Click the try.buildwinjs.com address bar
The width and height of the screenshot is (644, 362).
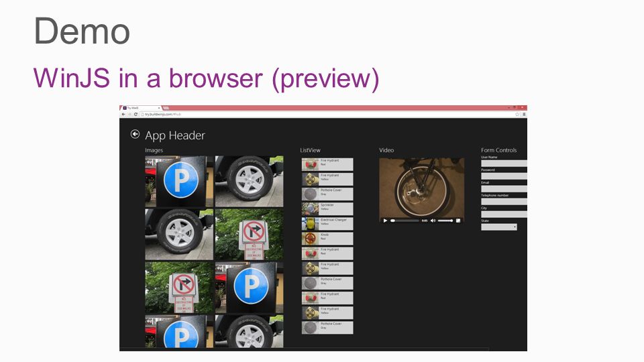(x=327, y=115)
